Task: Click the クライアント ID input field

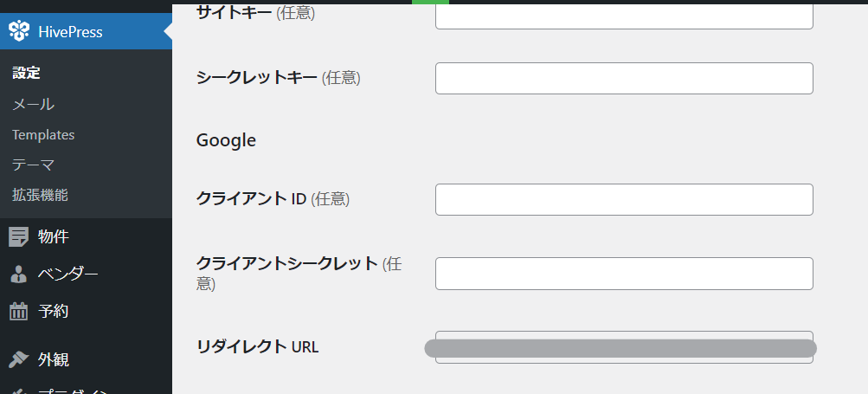Action: tap(624, 199)
